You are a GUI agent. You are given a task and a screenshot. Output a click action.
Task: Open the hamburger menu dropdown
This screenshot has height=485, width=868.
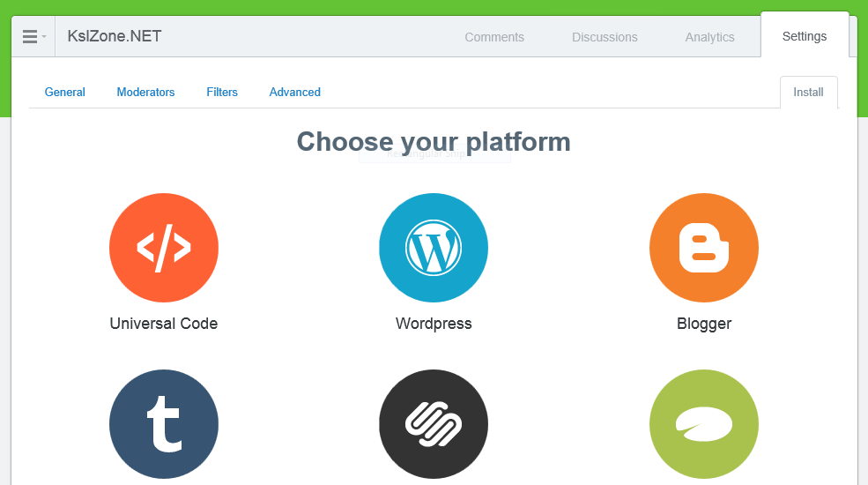click(33, 36)
